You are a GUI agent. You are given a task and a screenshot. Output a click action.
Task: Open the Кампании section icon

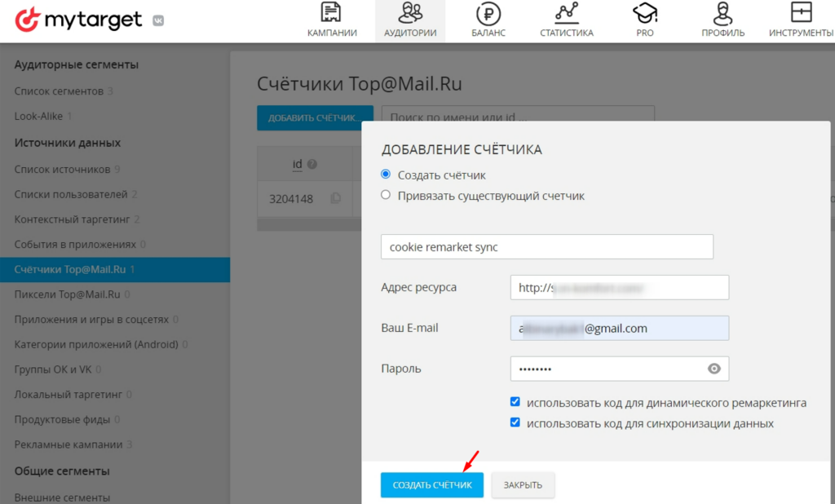pyautogui.click(x=332, y=14)
